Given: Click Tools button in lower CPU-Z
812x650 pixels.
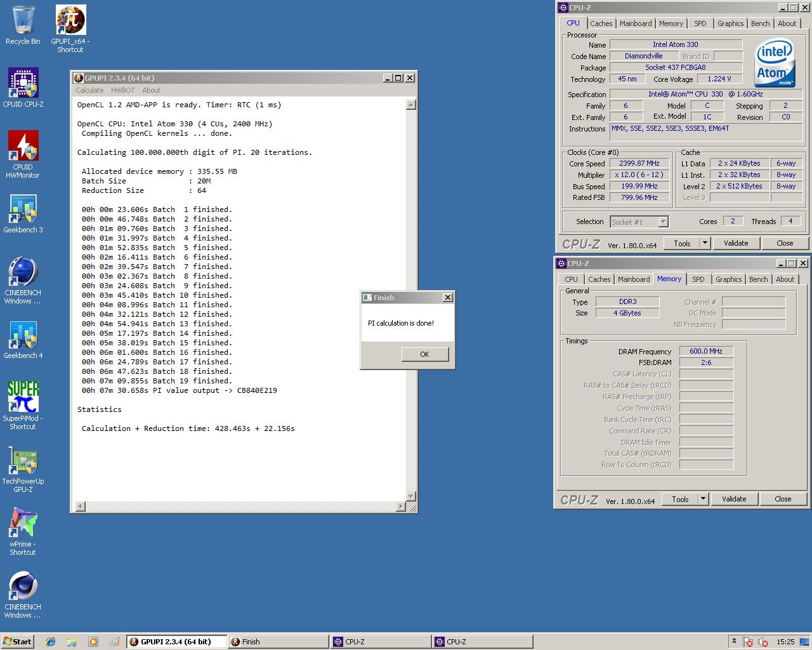Looking at the screenshot, I should [x=680, y=499].
